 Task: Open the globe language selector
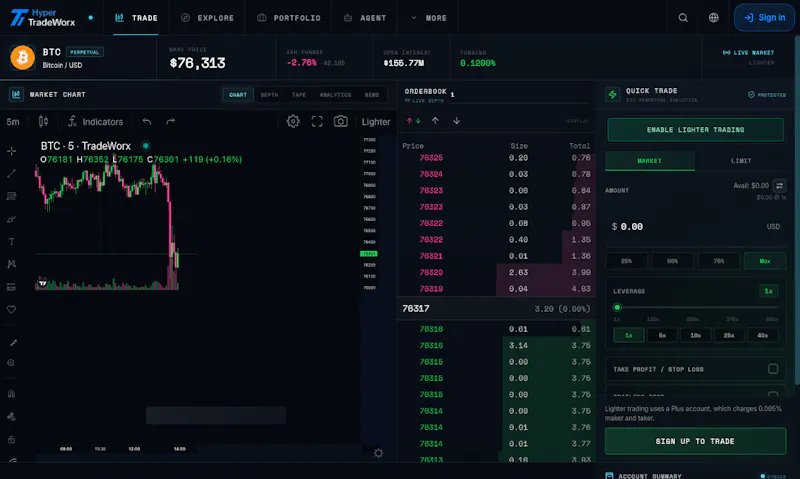pyautogui.click(x=713, y=18)
